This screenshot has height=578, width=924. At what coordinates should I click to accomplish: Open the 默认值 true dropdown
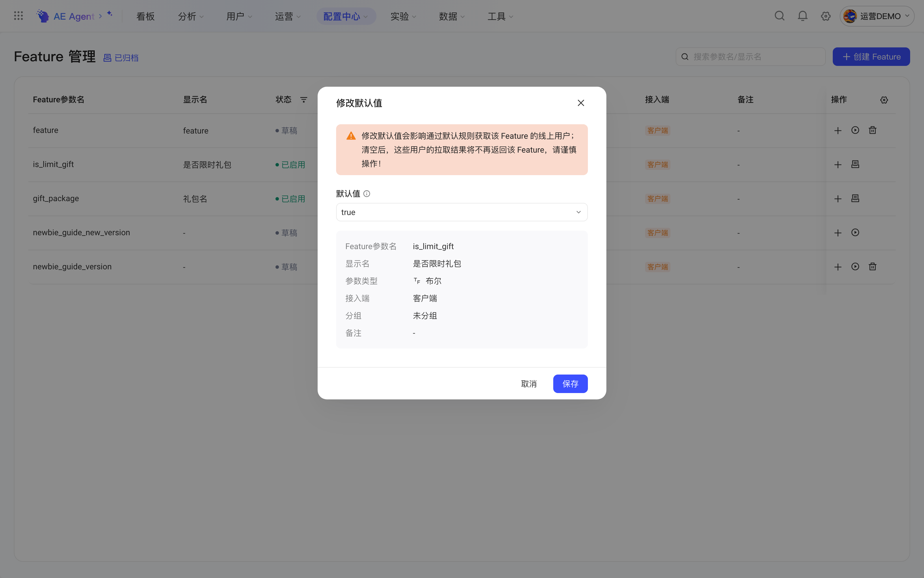point(462,212)
